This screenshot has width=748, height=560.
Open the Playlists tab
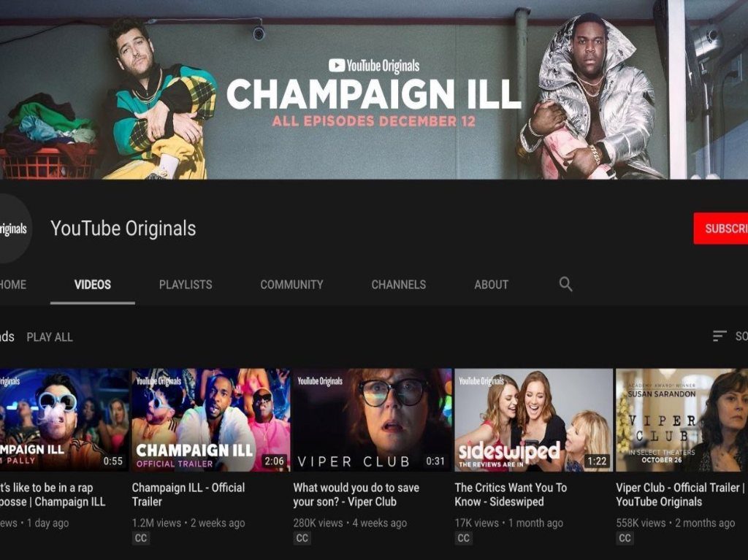tap(186, 285)
